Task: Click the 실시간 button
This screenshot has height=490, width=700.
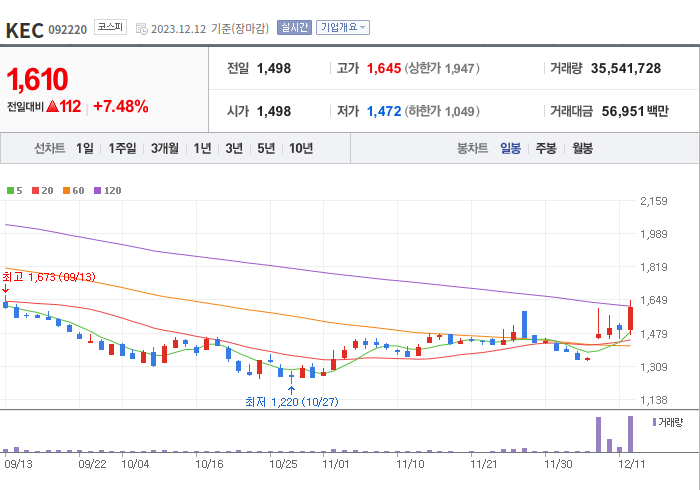Action: point(294,27)
